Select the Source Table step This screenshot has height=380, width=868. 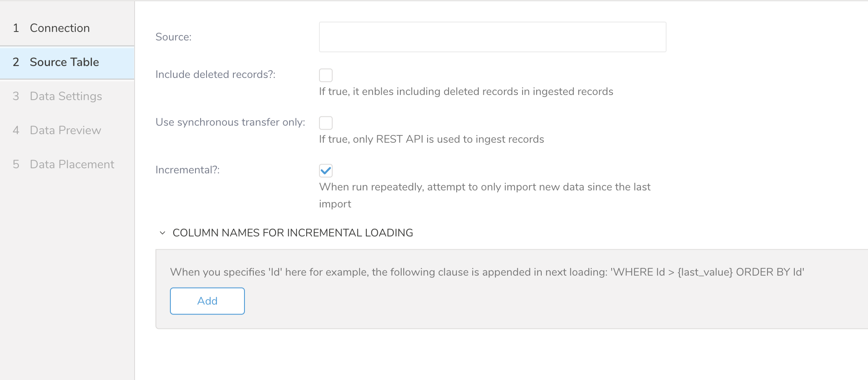pos(64,62)
